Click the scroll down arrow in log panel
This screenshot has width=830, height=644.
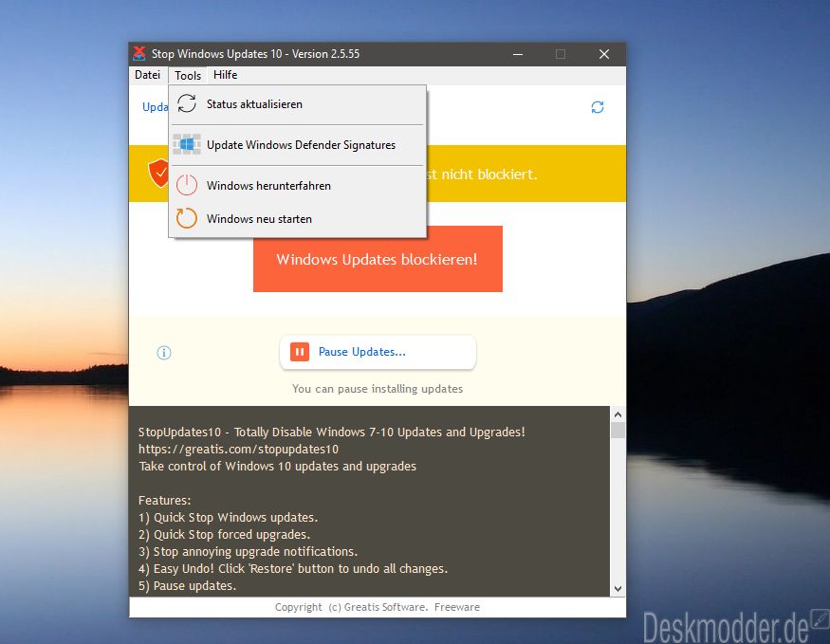click(618, 589)
